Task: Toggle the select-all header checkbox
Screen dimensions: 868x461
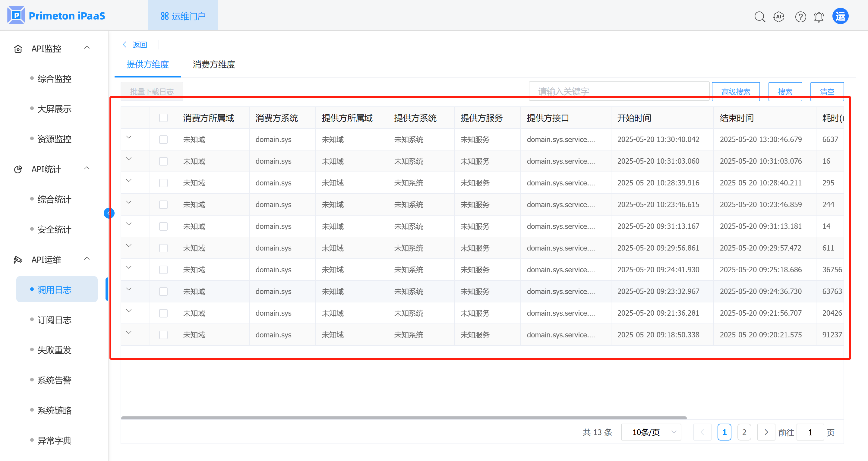Action: 163,118
